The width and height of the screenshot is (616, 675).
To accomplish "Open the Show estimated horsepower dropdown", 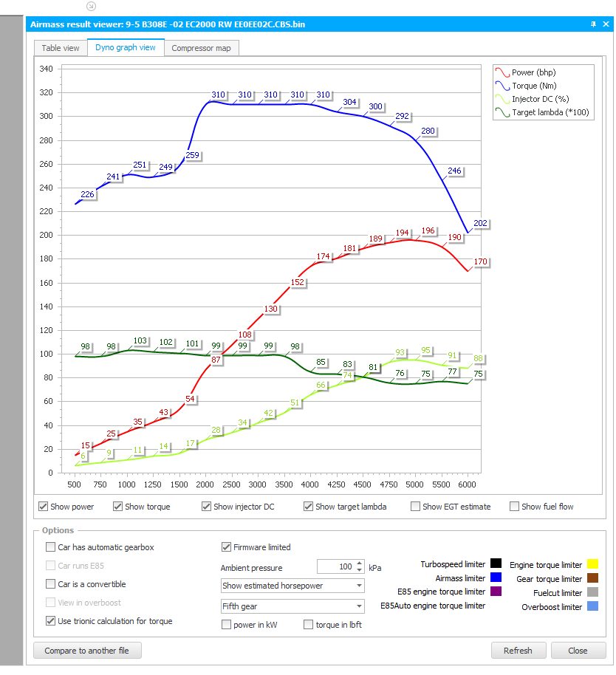I will pos(292,586).
